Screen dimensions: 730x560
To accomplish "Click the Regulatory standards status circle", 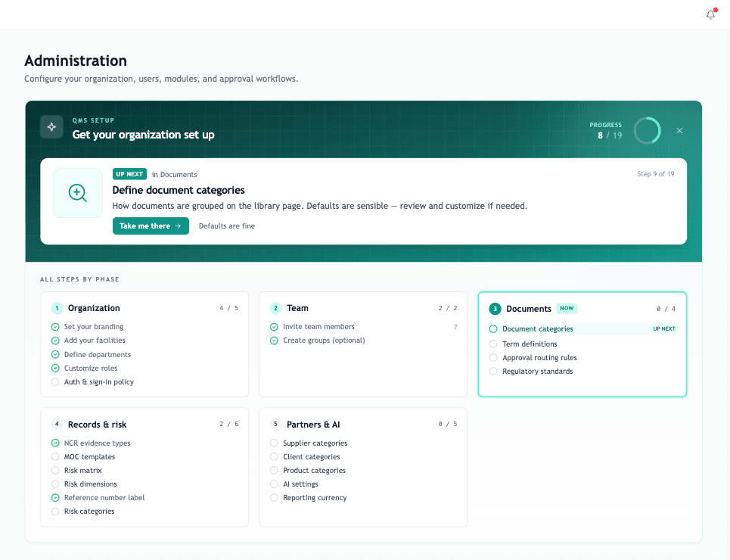I will [x=493, y=372].
